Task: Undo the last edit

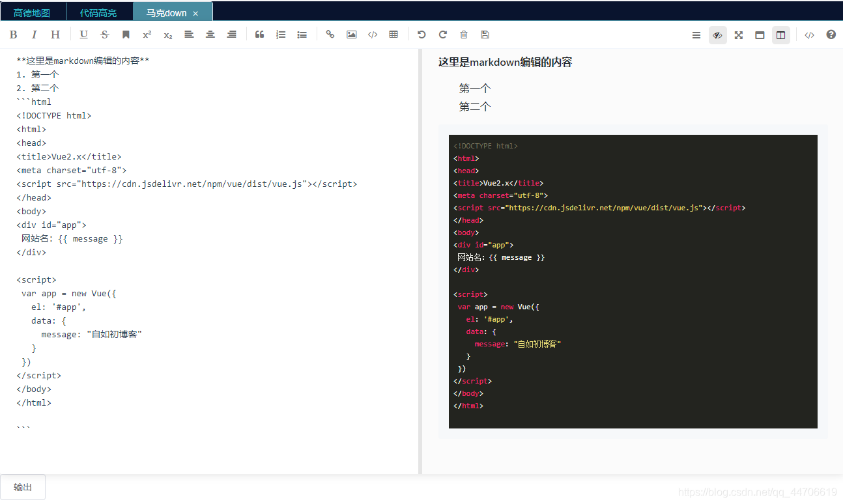Action: [421, 35]
